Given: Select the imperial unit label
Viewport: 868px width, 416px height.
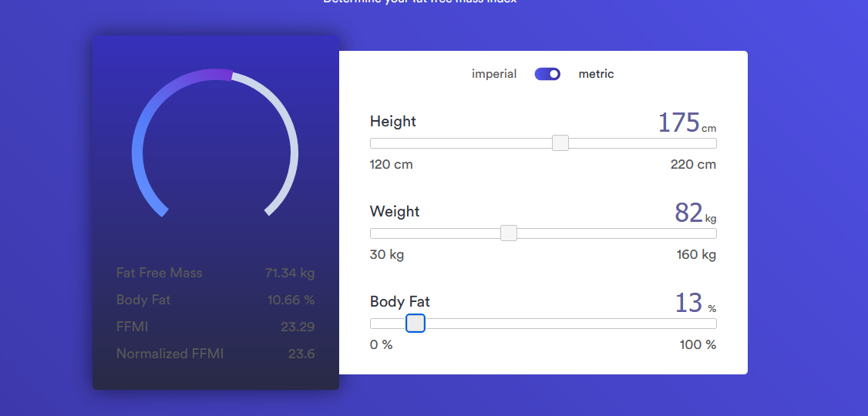Looking at the screenshot, I should click(494, 74).
